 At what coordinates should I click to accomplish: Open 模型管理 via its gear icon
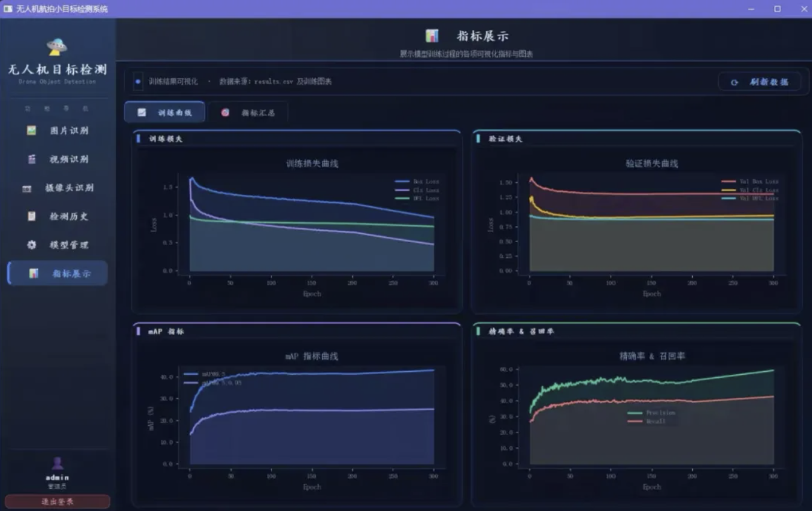(31, 245)
